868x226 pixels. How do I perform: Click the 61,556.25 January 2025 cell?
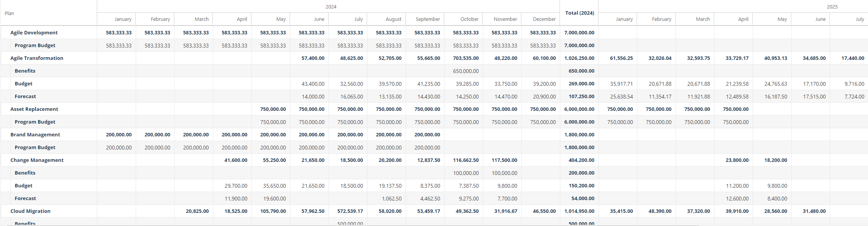coord(621,58)
